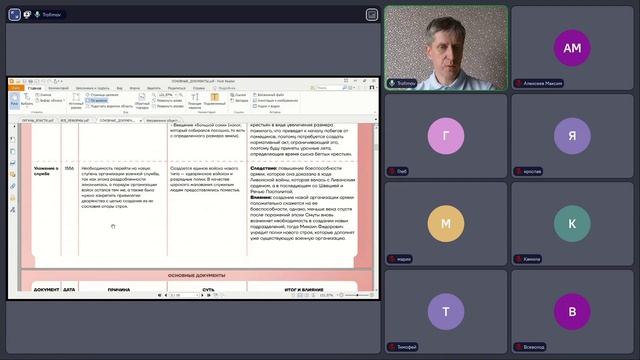
Task: Expand the navigation panel arrow at left
Action: pos(13,127)
